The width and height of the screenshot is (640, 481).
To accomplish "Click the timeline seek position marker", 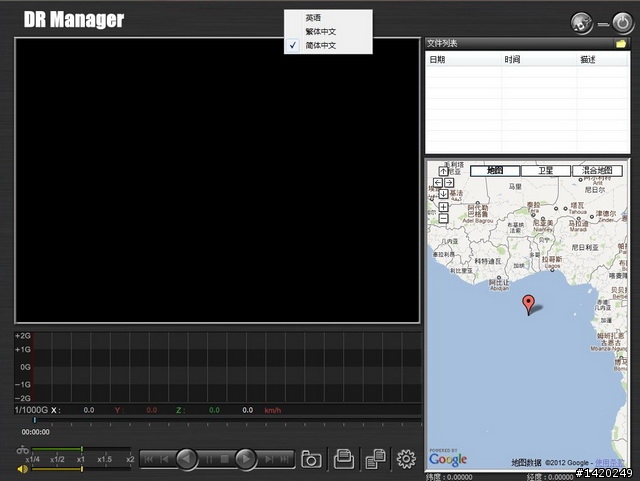I will tap(35, 420).
